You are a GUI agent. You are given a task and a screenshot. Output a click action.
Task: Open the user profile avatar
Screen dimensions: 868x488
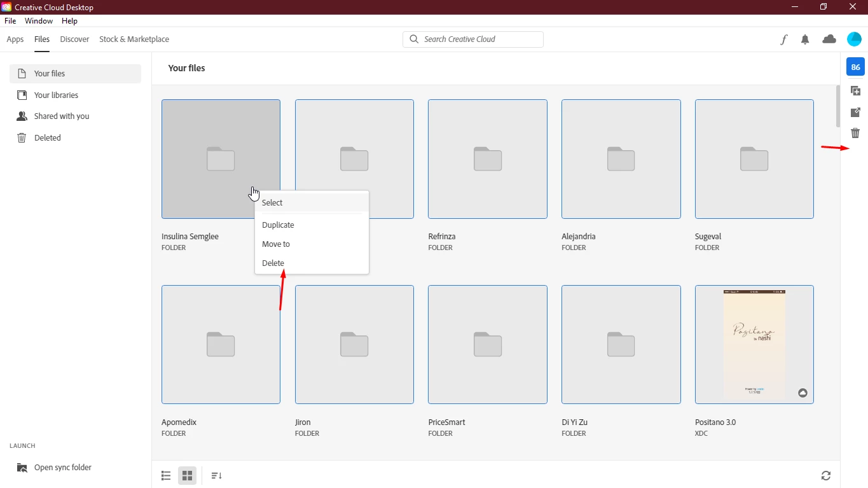[x=854, y=39]
